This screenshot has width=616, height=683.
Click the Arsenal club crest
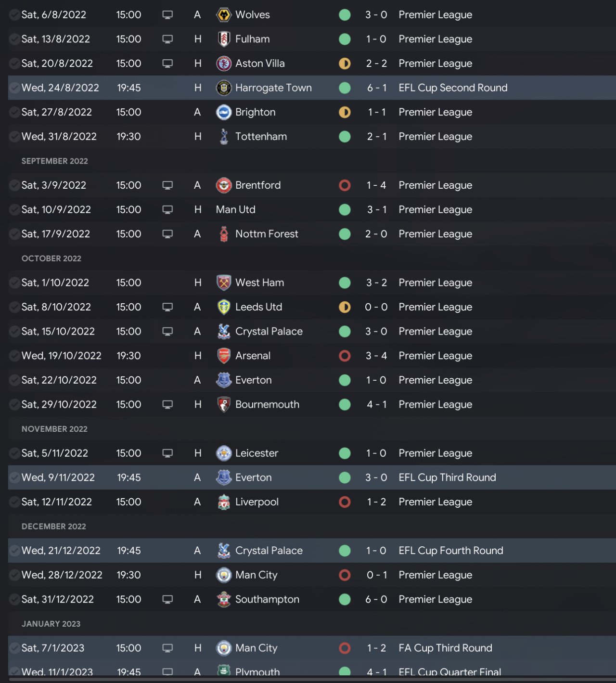coord(224,356)
